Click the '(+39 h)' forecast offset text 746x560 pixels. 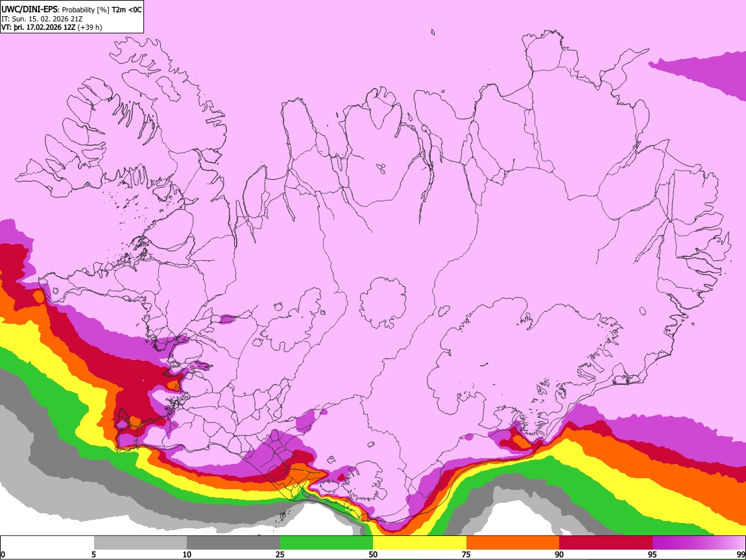point(90,27)
